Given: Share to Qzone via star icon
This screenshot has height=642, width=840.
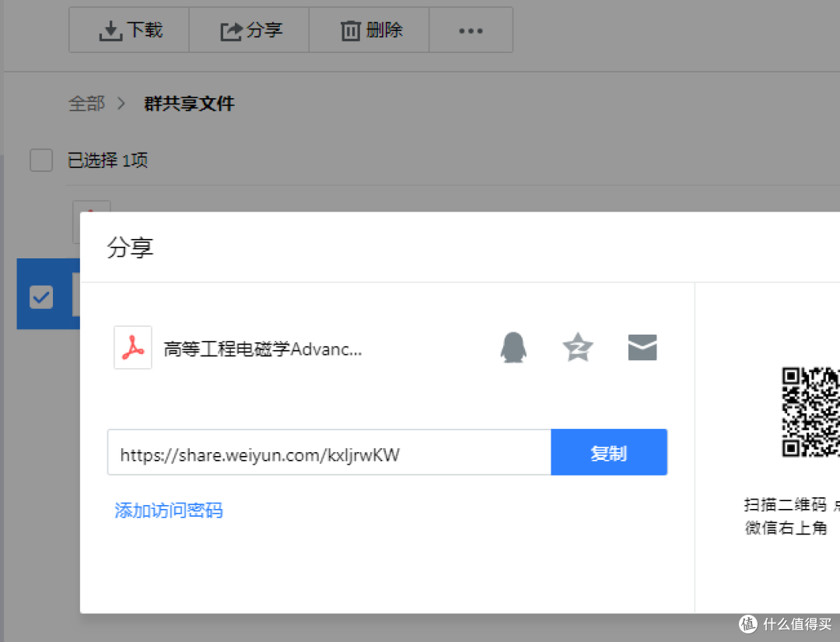Looking at the screenshot, I should 578,347.
